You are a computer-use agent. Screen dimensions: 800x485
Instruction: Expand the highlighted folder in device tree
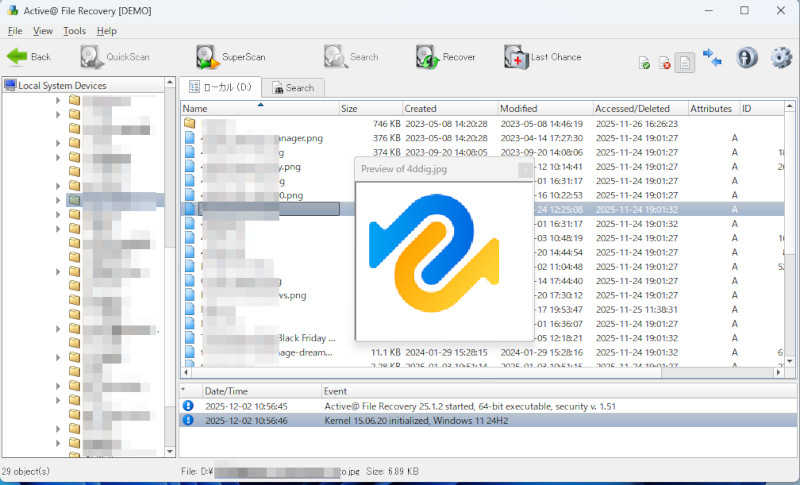coord(58,200)
